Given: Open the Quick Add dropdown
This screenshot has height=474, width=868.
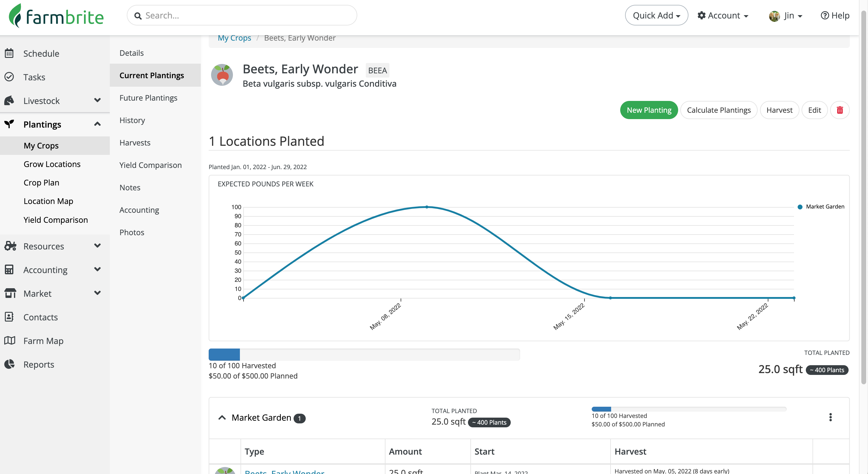Looking at the screenshot, I should click(656, 15).
